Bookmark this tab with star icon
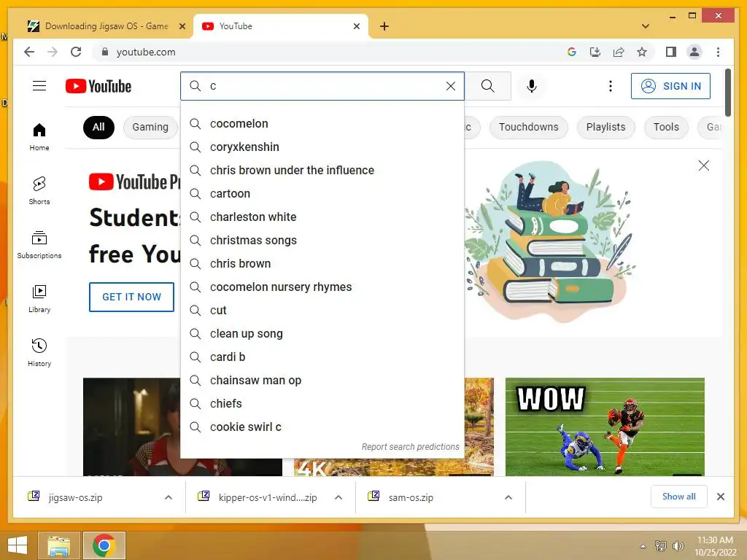 [642, 52]
